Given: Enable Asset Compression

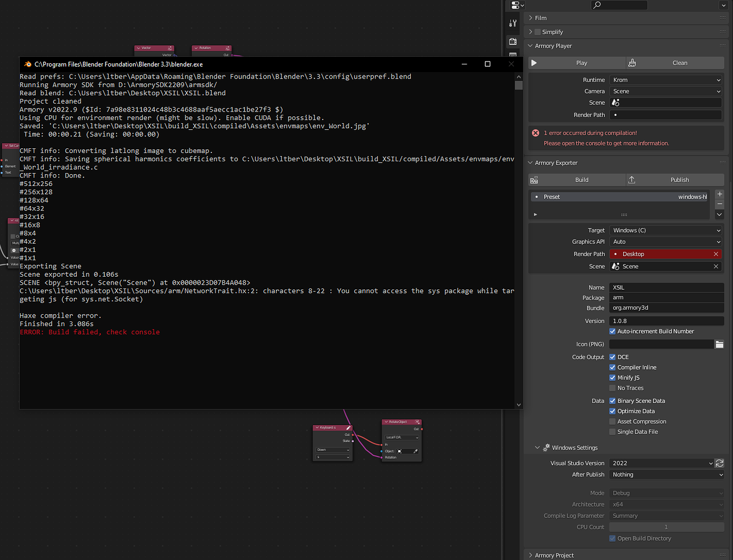Looking at the screenshot, I should click(x=613, y=421).
